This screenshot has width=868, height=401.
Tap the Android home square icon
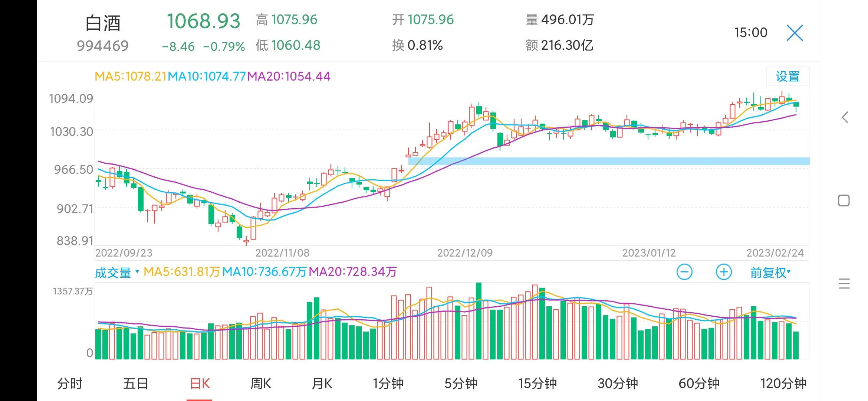844,201
